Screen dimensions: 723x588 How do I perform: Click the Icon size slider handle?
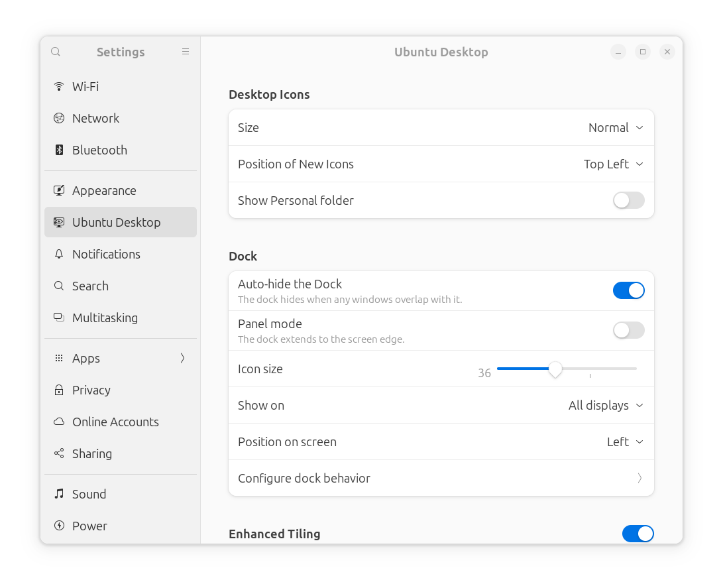[555, 369]
